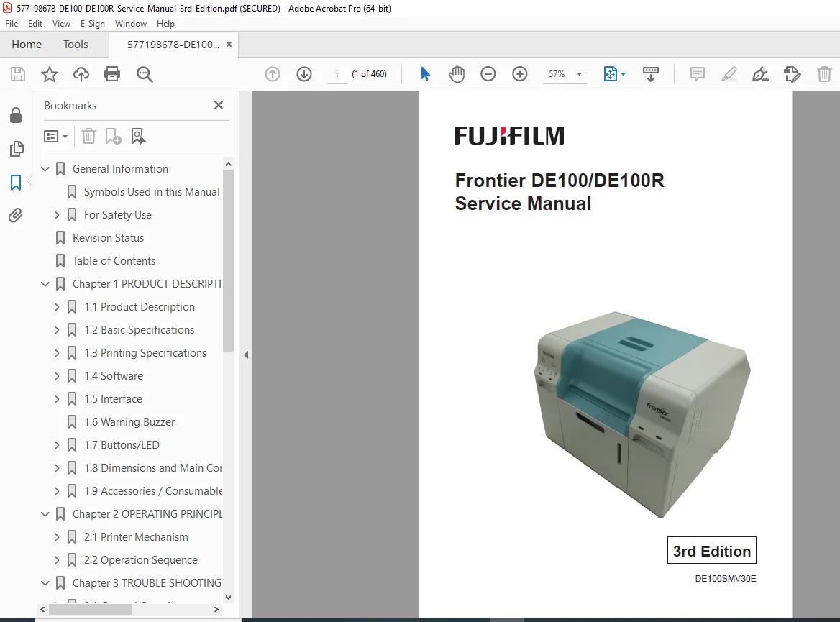Open the File menu
The height and width of the screenshot is (622, 840).
(12, 24)
